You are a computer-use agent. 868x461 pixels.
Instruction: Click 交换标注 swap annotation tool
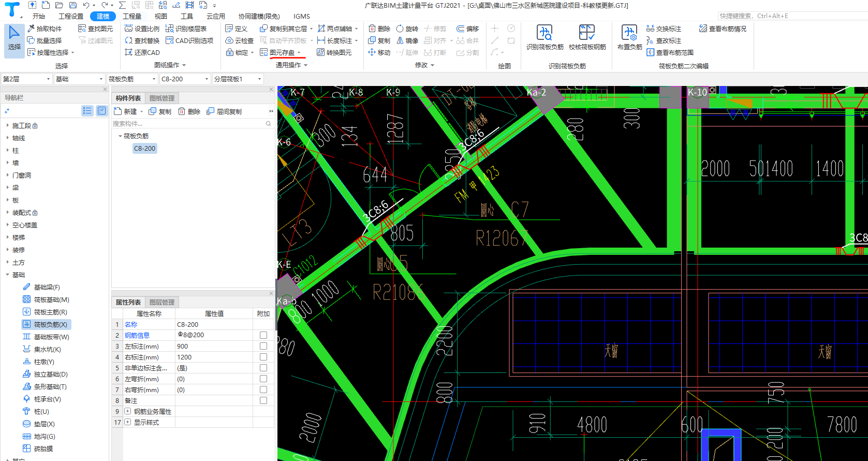664,29
